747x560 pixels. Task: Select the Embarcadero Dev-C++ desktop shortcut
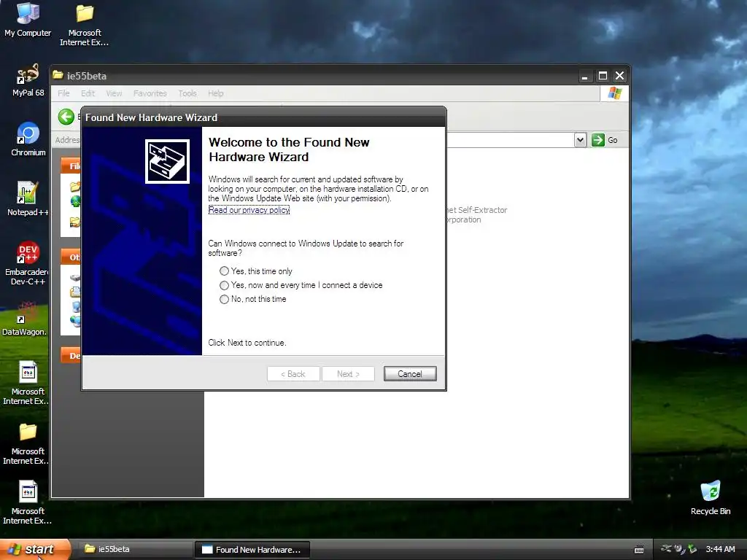(28, 263)
